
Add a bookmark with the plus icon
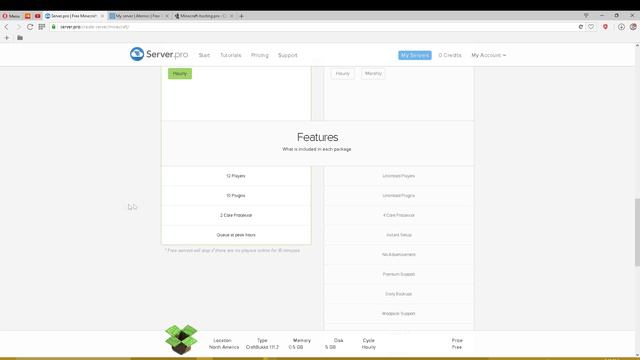point(7,38)
